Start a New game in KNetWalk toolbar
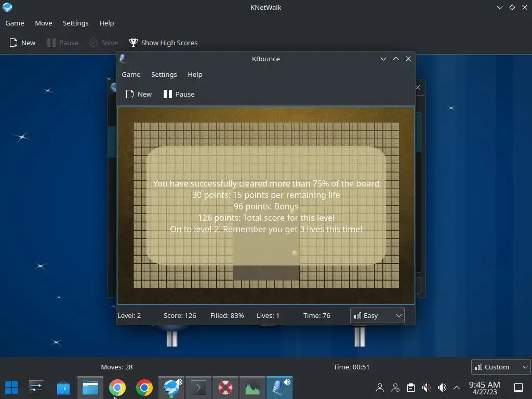The width and height of the screenshot is (532, 399). [x=22, y=43]
